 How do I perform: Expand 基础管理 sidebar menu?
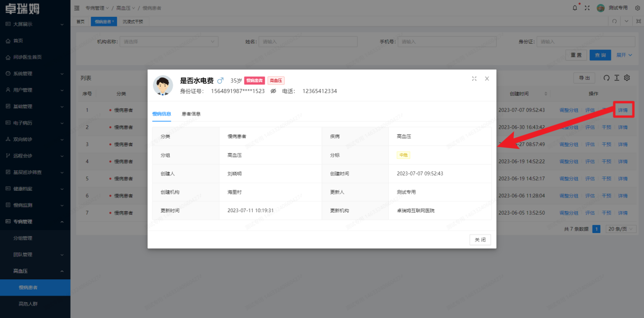pos(35,106)
